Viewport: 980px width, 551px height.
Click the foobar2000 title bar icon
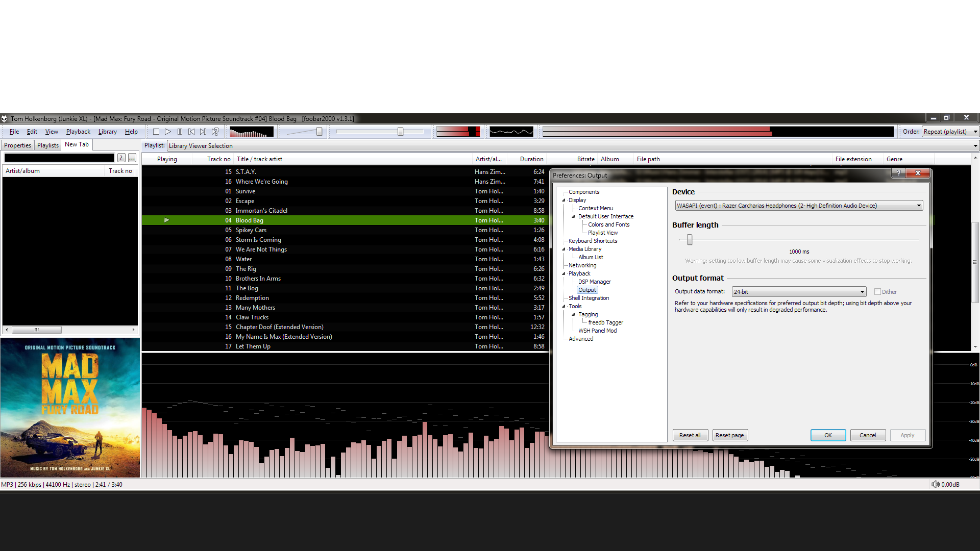pos(4,118)
